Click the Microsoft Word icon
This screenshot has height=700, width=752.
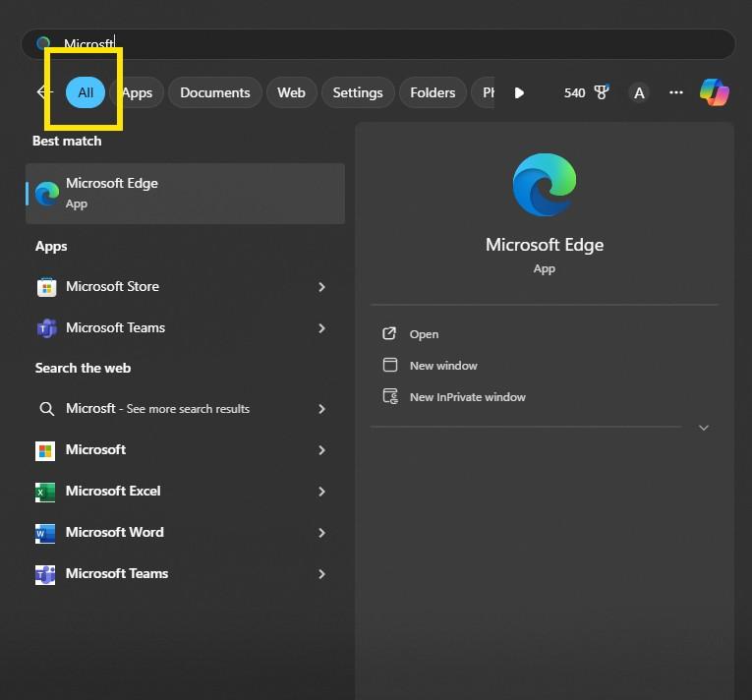click(45, 533)
